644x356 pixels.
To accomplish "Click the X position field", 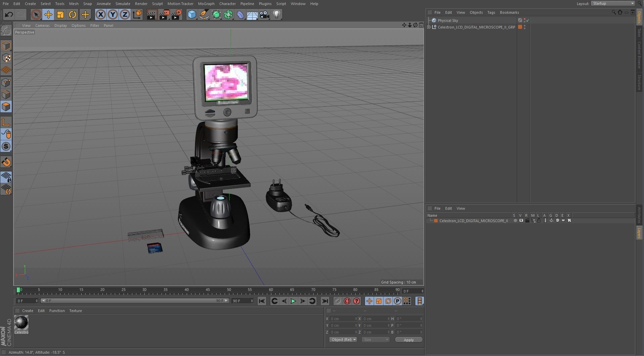I will pos(343,319).
